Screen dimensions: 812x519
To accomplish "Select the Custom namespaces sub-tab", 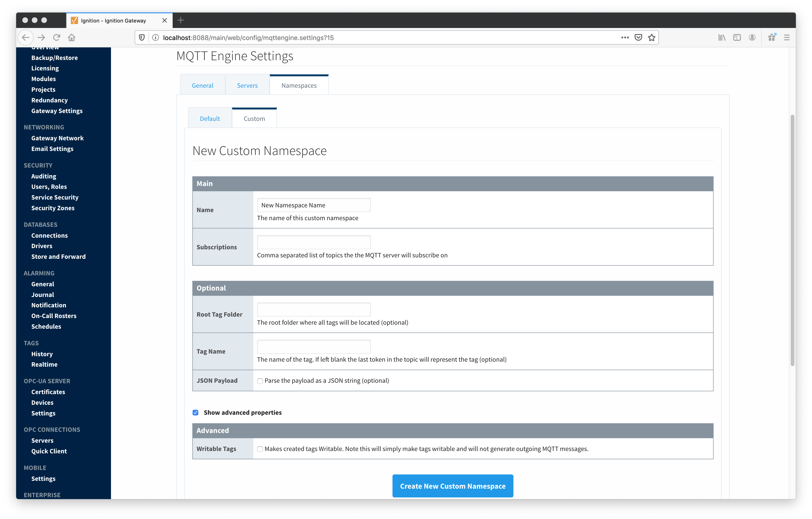I will tap(254, 118).
